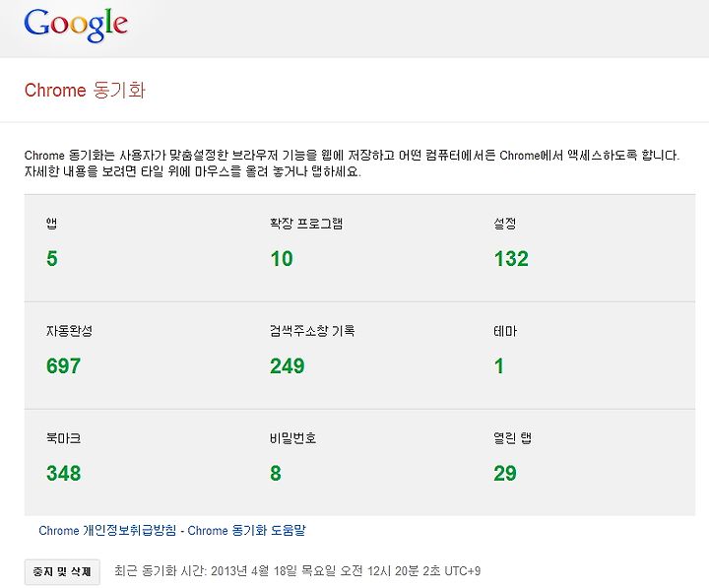Select the 테마 tile showing 1
The image size is (709, 588).
pos(583,356)
